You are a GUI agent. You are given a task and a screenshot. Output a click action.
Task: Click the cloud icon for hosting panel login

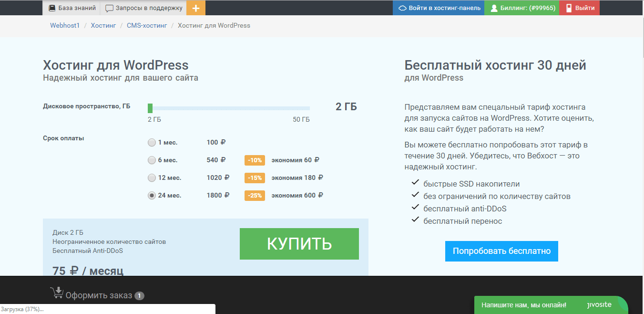pos(402,8)
